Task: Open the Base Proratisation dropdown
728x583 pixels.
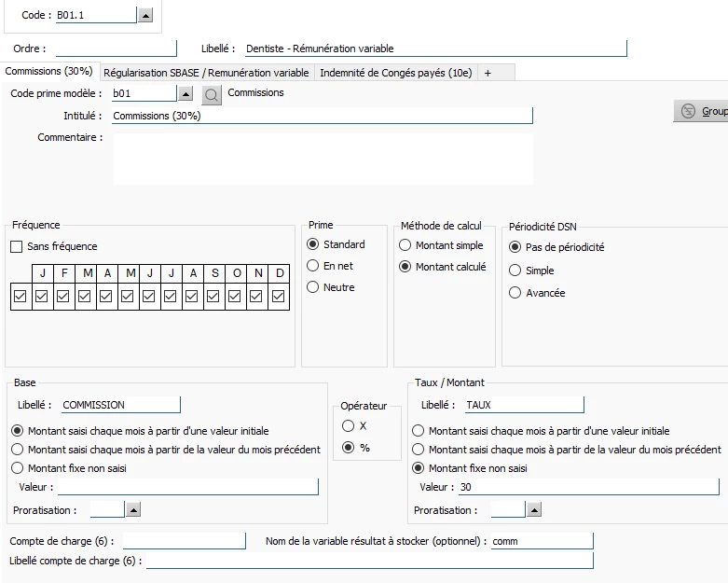Action: pyautogui.click(x=133, y=510)
